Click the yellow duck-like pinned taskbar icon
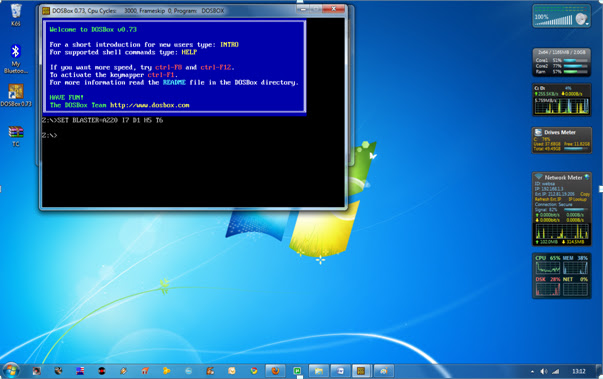The width and height of the screenshot is (603, 379). pyautogui.click(x=167, y=371)
